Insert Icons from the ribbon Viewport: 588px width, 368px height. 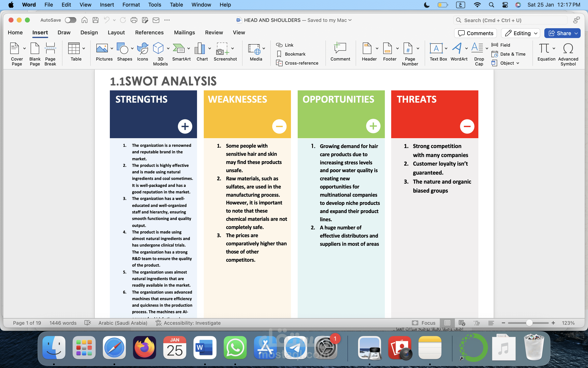pyautogui.click(x=142, y=52)
